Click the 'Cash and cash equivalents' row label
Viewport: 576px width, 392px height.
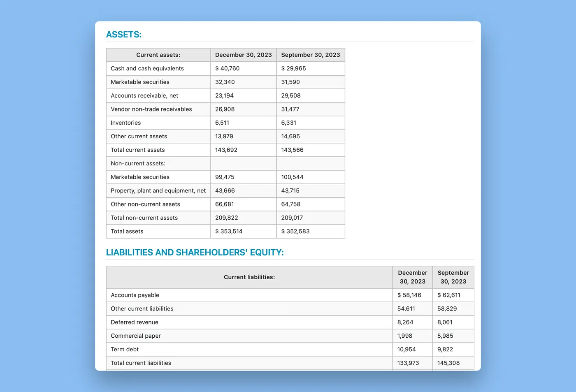coord(147,69)
